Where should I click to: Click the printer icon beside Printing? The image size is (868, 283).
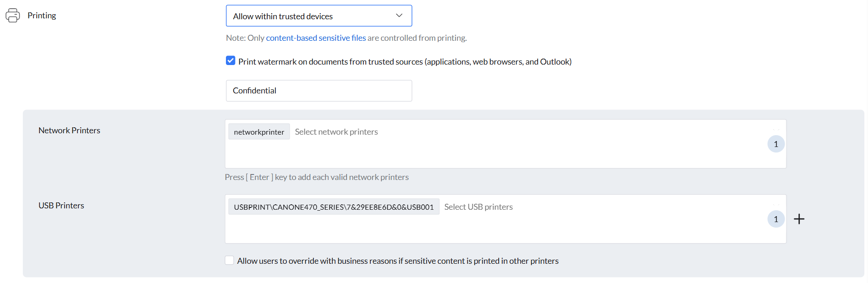[x=13, y=16]
